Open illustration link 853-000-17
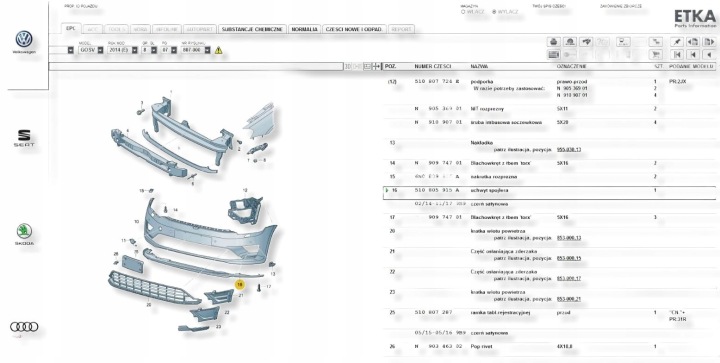 coord(568,279)
